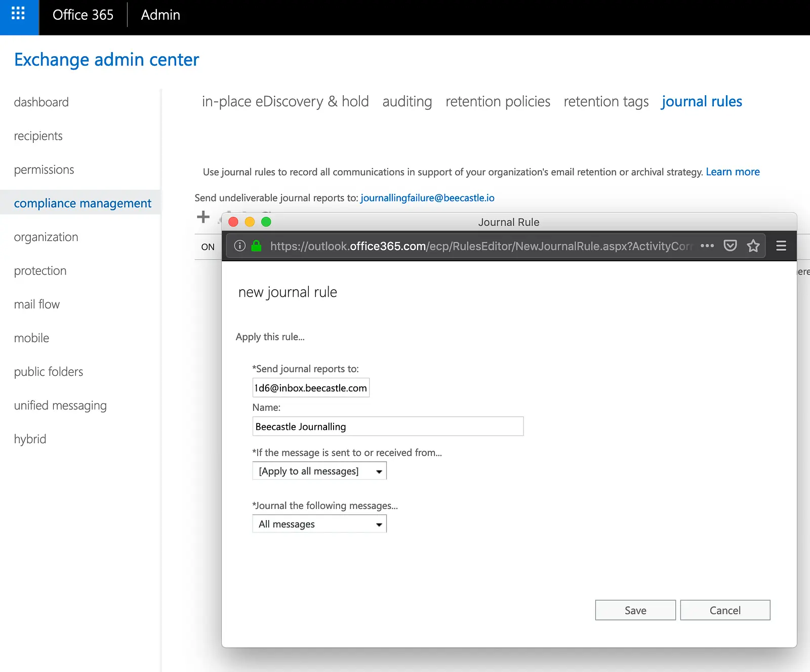
Task: Open the page actions three-dot menu
Action: coord(707,246)
